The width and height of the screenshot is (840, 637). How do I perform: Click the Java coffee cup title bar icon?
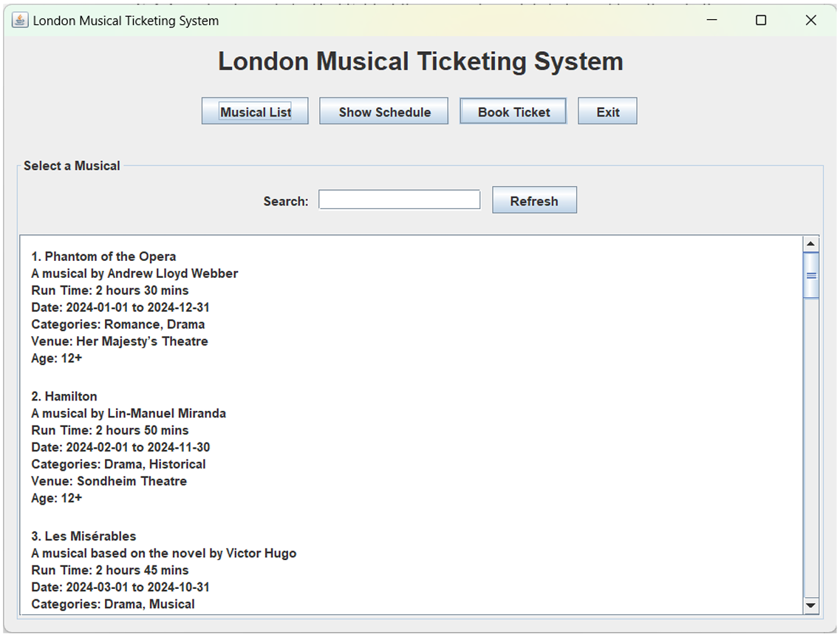pyautogui.click(x=18, y=20)
